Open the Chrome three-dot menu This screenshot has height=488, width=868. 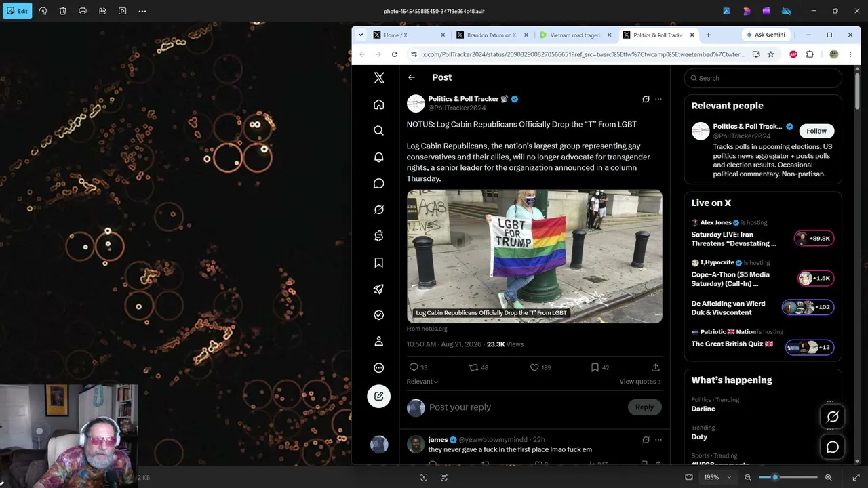[850, 54]
